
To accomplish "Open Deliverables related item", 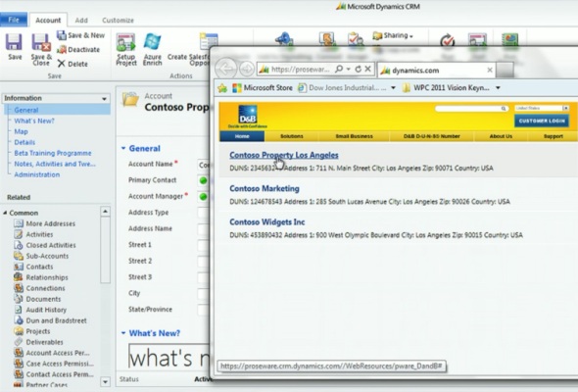I will click(38, 342).
